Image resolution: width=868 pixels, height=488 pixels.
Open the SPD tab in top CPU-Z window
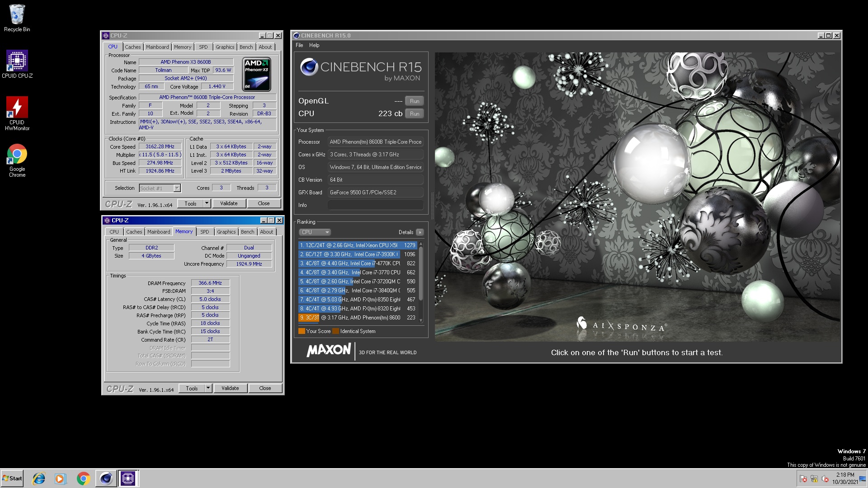point(203,47)
